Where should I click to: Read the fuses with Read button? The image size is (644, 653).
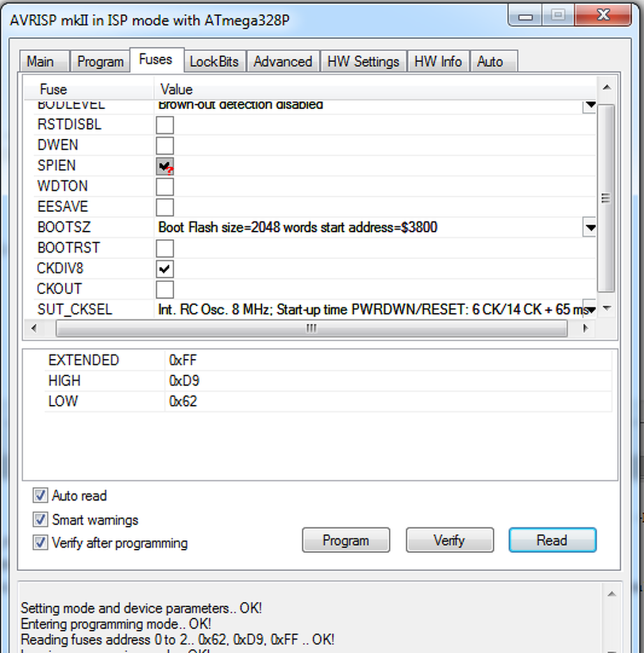click(x=552, y=540)
